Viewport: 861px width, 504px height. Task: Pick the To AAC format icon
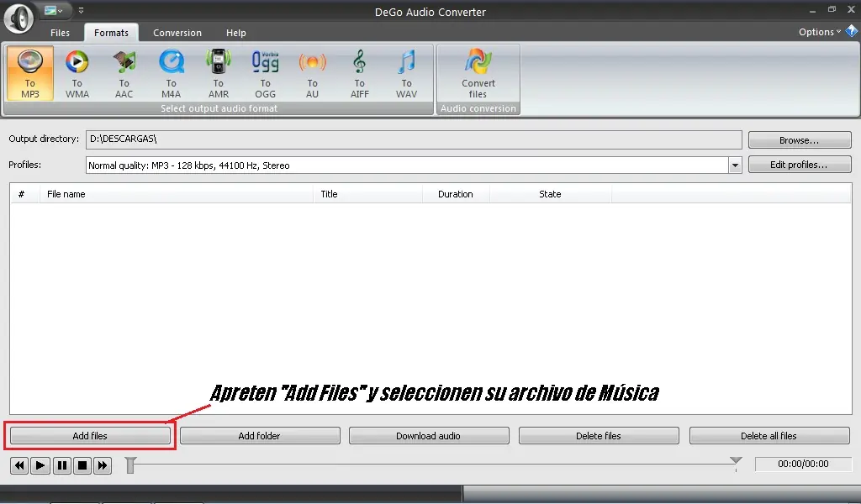[124, 73]
